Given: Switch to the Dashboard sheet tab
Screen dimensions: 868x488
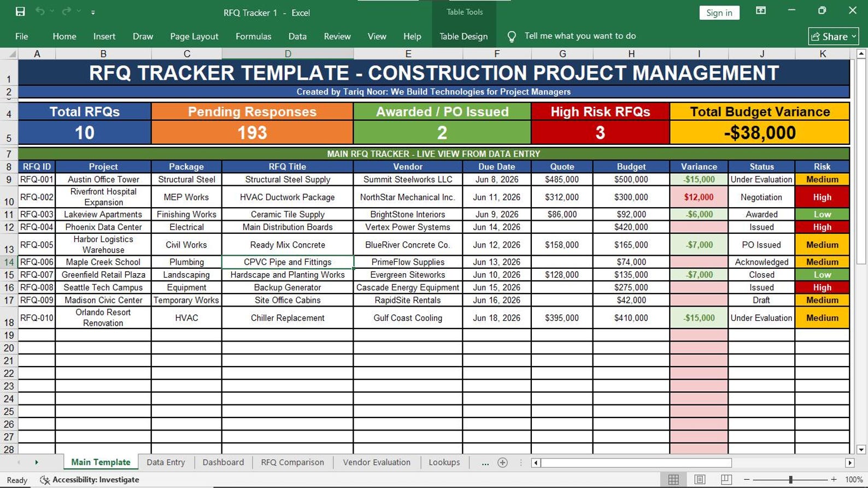Looking at the screenshot, I should (223, 462).
